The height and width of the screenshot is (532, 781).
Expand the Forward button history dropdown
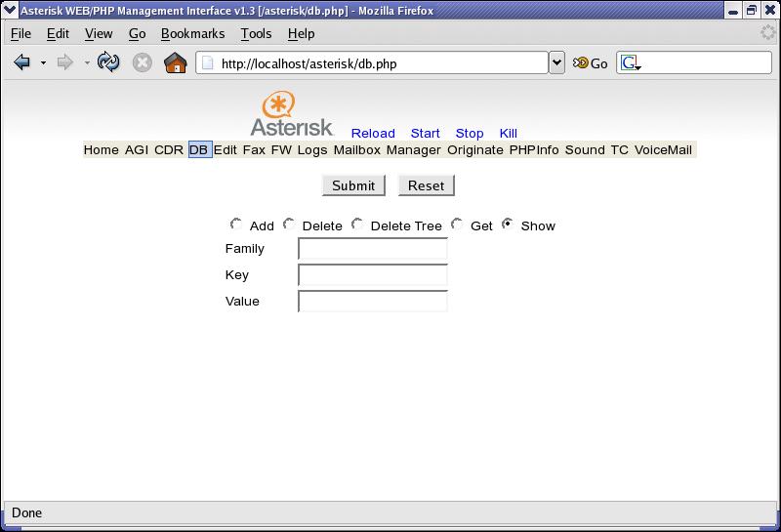point(87,63)
